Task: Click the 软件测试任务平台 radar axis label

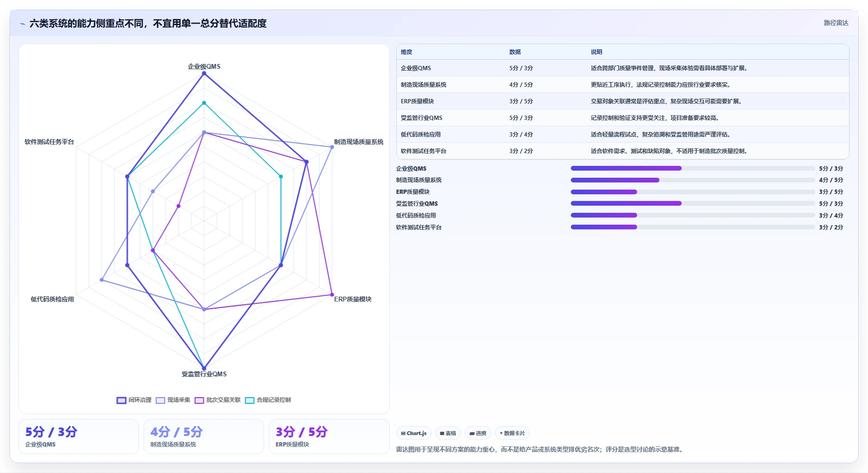Action: [x=49, y=142]
